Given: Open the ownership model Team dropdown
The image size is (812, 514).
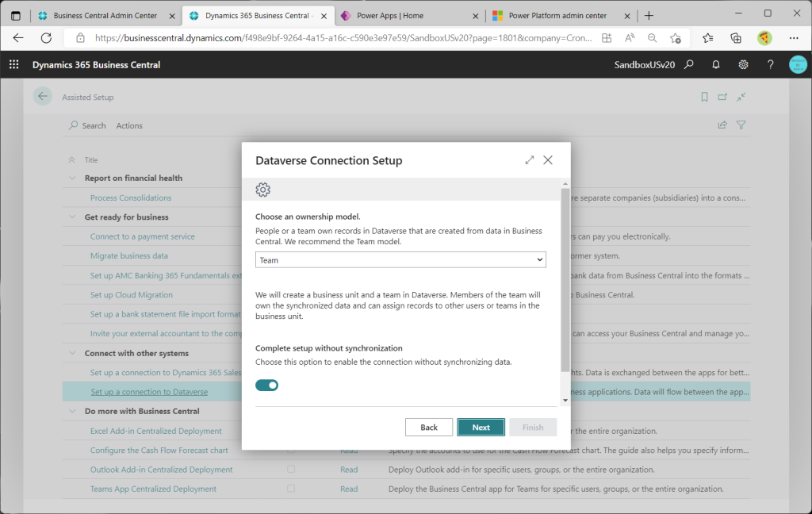Looking at the screenshot, I should [x=400, y=259].
